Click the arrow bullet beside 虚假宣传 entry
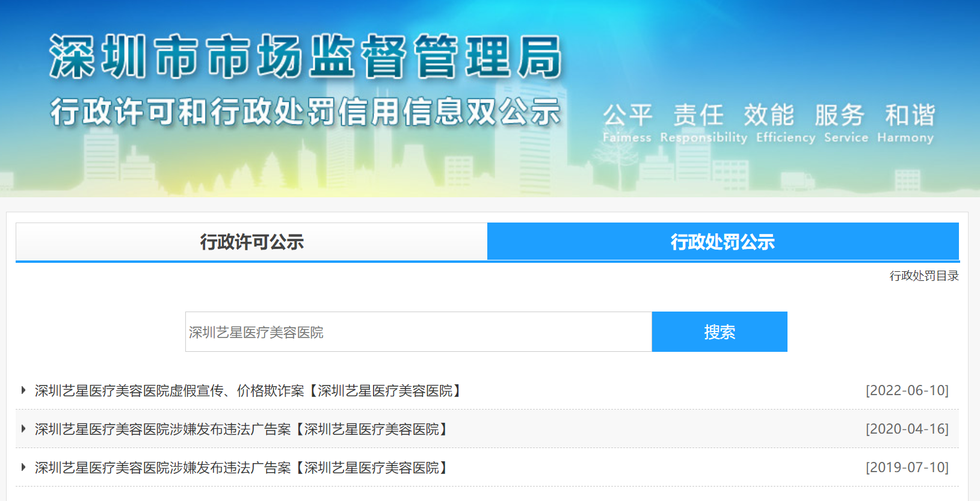The width and height of the screenshot is (980, 501). coord(23,390)
